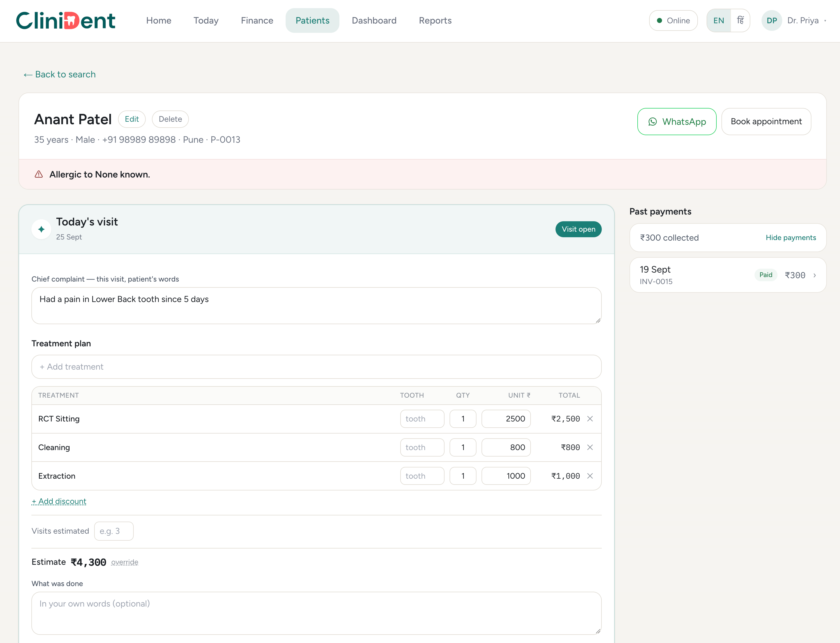
Task: Click the unit price 1000 for Extraction
Action: click(x=506, y=476)
